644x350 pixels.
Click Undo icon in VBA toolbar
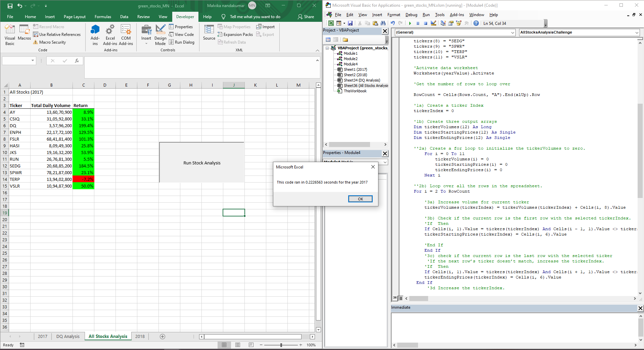(x=393, y=23)
